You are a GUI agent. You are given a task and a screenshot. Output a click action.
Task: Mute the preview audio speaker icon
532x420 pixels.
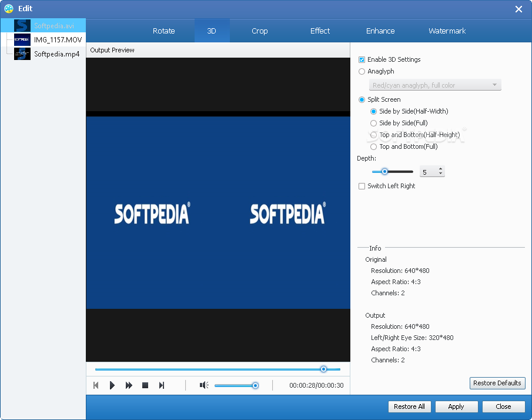pos(204,385)
